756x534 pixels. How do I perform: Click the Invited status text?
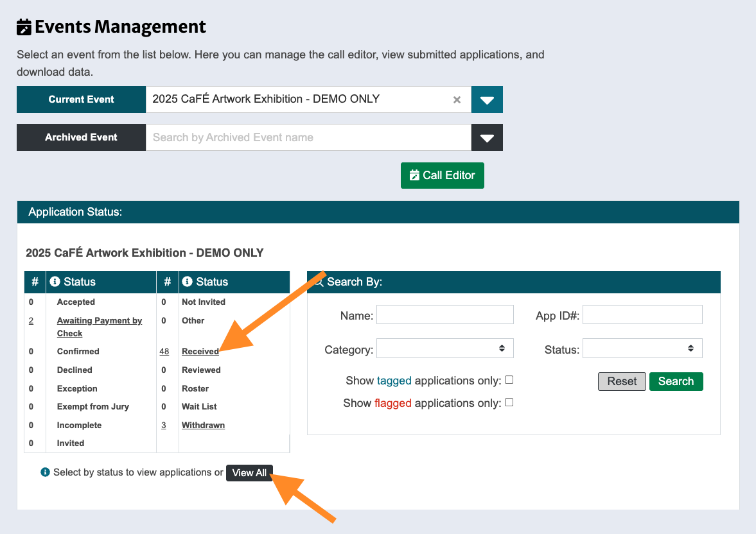coord(71,444)
